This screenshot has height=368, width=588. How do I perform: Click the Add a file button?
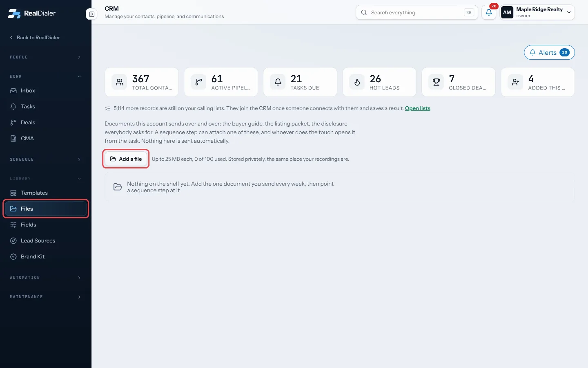click(x=126, y=159)
